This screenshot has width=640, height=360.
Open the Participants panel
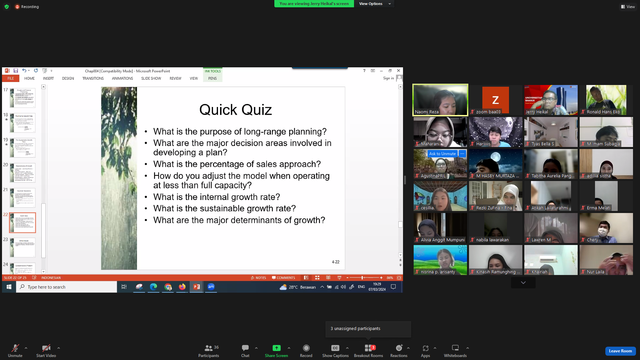209,350
